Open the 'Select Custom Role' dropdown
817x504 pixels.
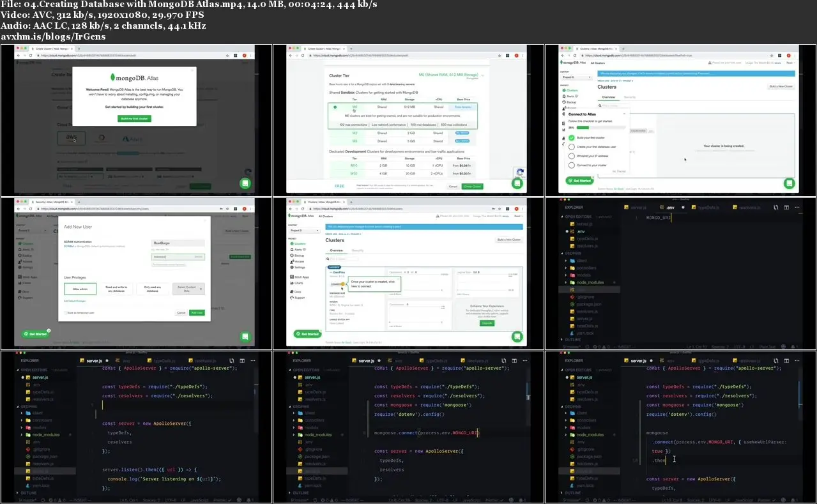pos(189,289)
